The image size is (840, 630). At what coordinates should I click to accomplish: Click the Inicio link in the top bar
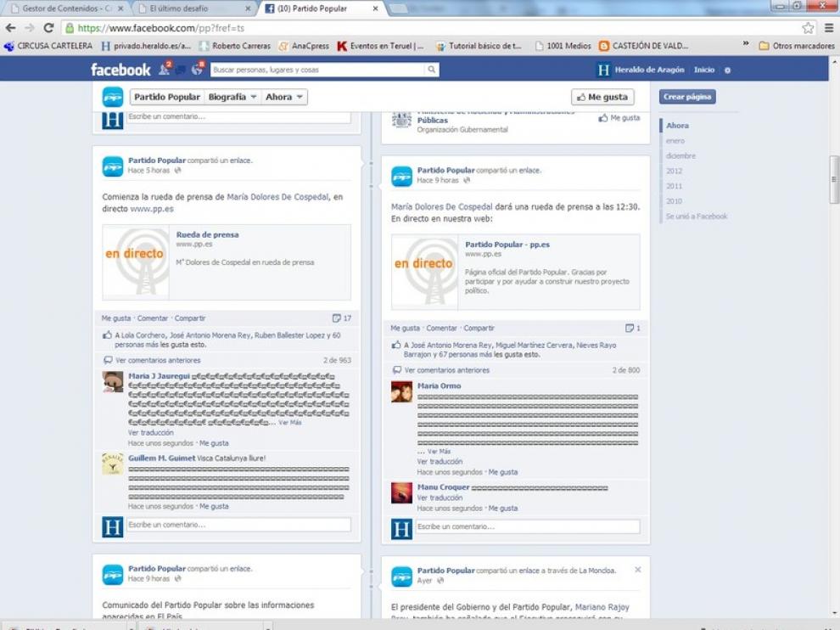(704, 70)
